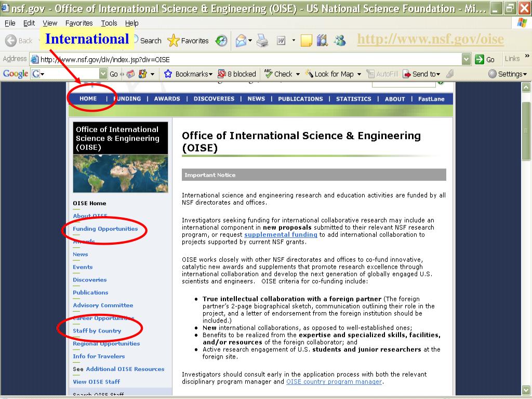Open the Tools menu
The image size is (532, 399).
(x=109, y=23)
